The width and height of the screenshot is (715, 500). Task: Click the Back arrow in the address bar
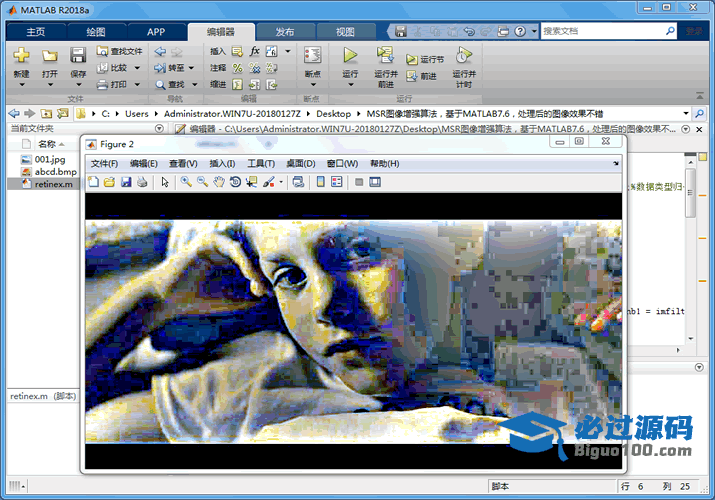pyautogui.click(x=14, y=113)
